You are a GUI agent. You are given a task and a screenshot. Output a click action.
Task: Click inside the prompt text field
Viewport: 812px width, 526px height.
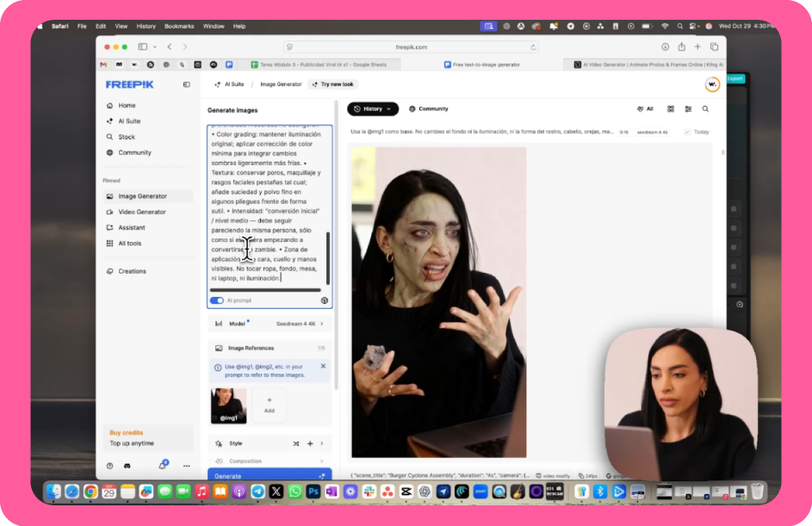click(x=266, y=206)
